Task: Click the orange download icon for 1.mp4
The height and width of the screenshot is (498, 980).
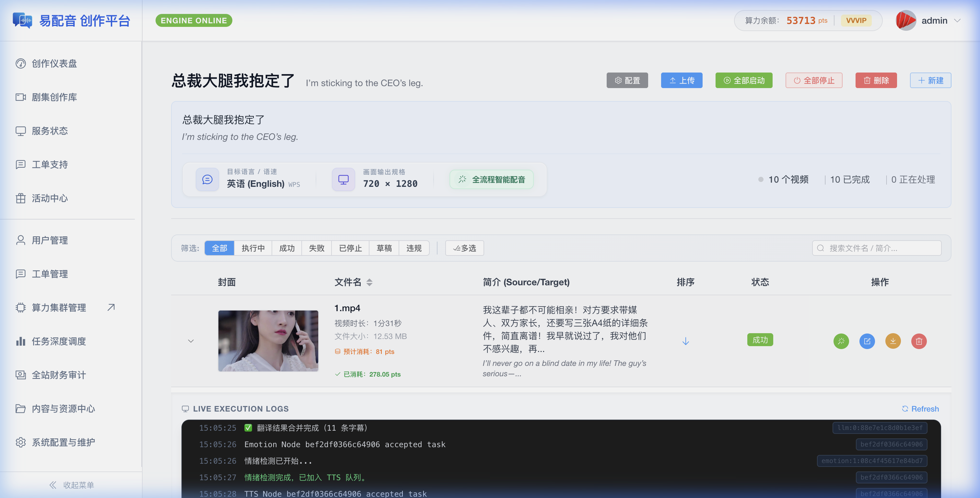Action: point(892,341)
